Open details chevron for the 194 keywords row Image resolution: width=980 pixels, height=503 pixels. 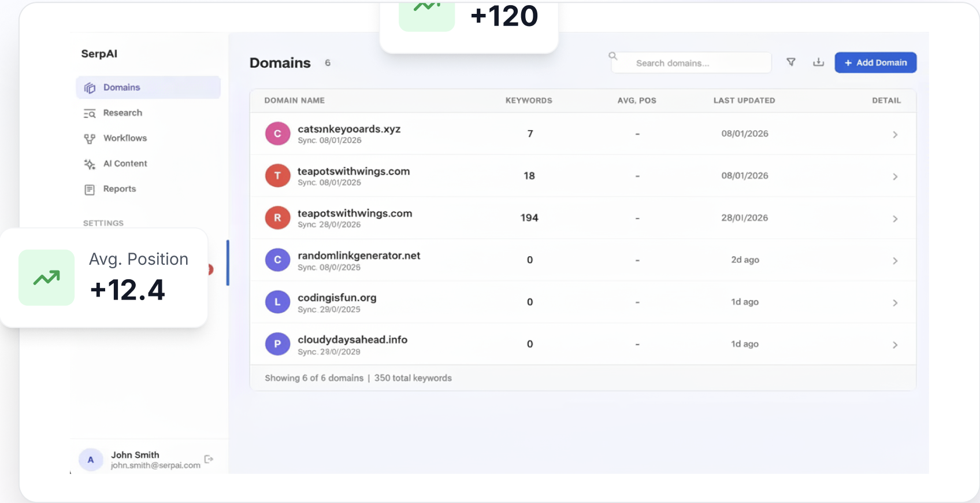click(895, 219)
